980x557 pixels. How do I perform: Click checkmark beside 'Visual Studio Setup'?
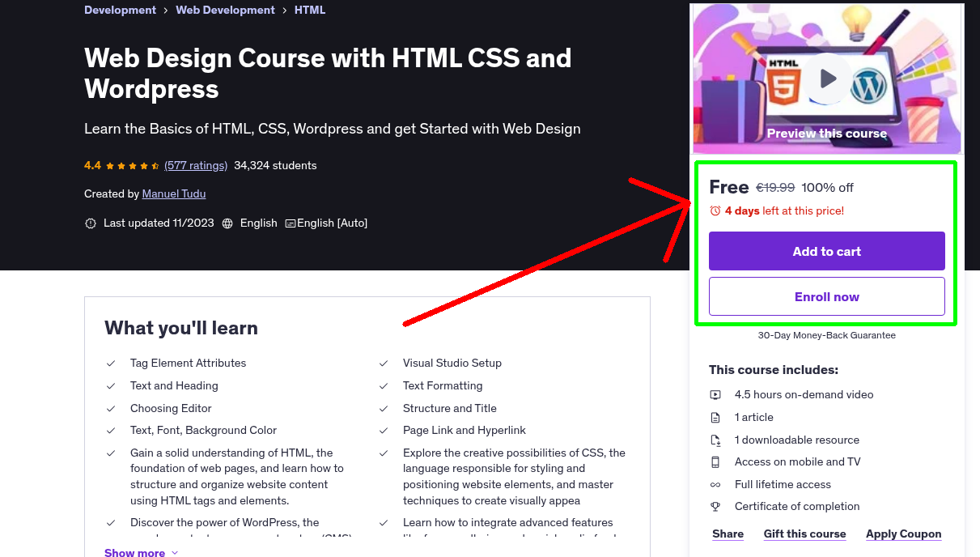(384, 364)
